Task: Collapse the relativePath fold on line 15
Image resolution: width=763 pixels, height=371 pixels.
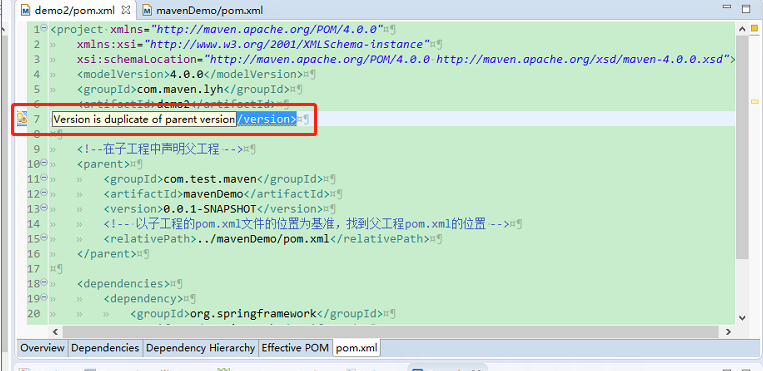Action: click(44, 238)
